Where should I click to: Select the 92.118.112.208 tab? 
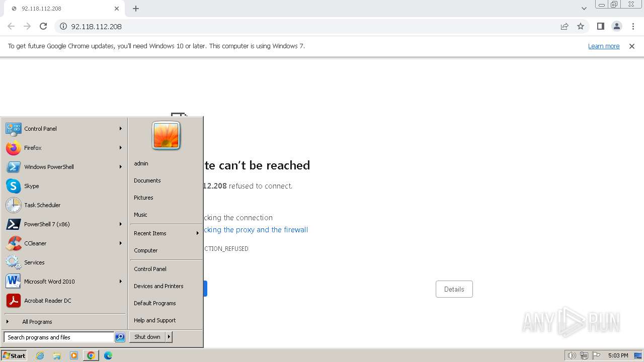click(x=64, y=9)
